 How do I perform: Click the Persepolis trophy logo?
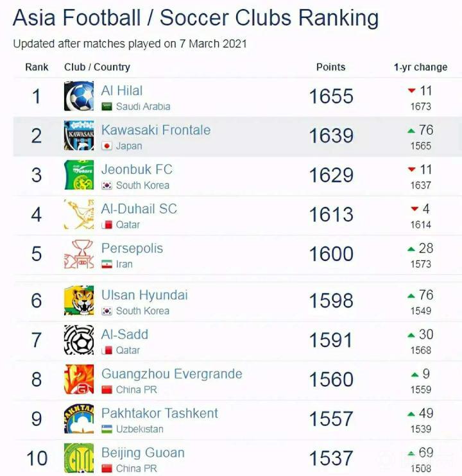tap(79, 254)
